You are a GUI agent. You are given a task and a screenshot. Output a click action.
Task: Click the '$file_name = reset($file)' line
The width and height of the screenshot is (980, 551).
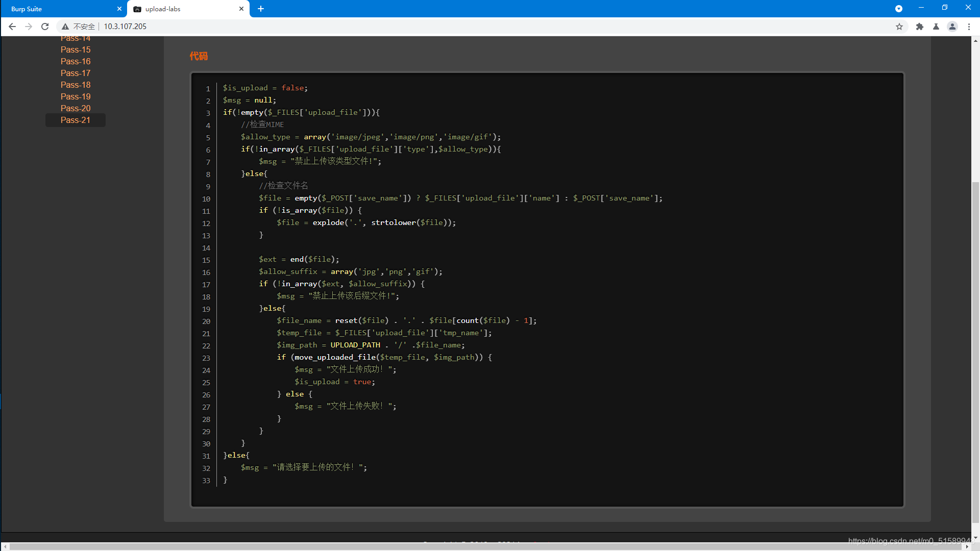pyautogui.click(x=406, y=320)
